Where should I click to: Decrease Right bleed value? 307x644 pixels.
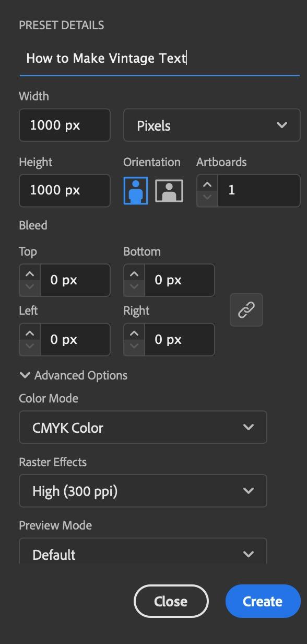coord(134,346)
